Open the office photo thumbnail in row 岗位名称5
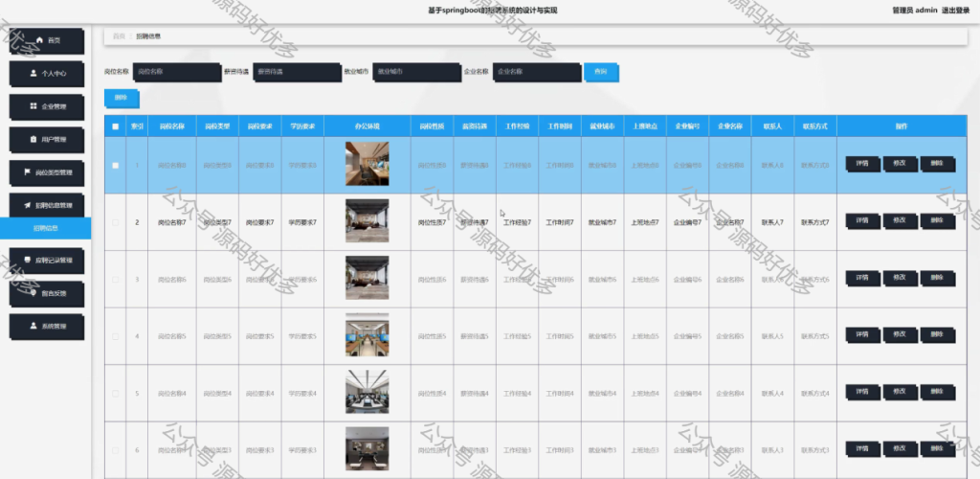This screenshot has height=479, width=980. (367, 334)
